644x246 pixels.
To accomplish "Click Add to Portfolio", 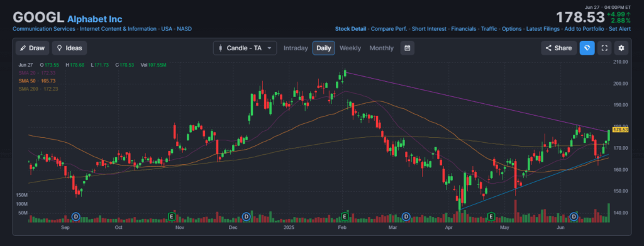I will point(584,29).
